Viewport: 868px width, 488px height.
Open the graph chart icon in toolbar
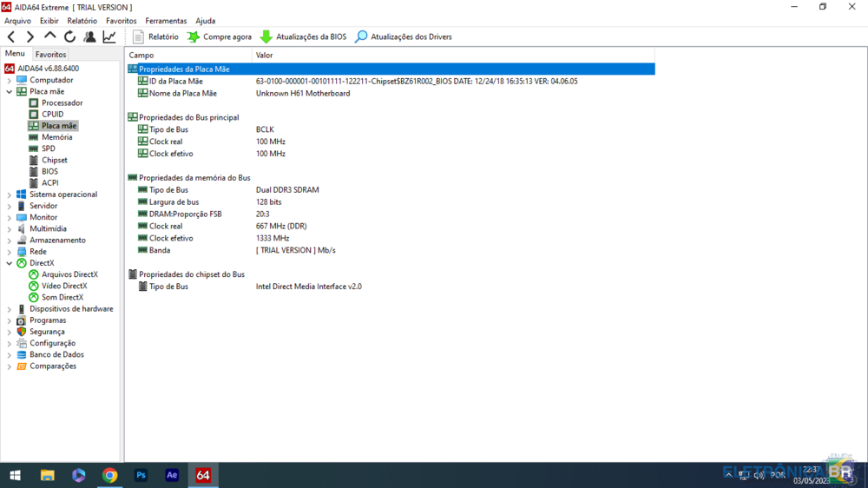[109, 36]
